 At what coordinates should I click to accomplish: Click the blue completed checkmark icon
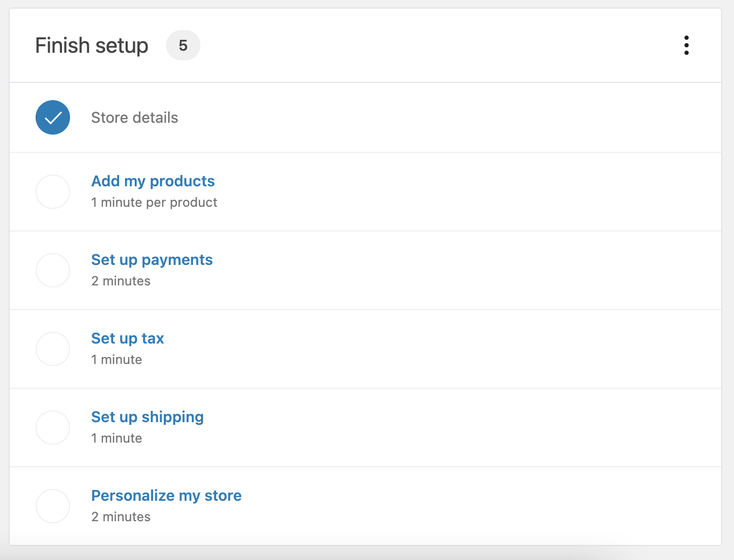click(53, 117)
